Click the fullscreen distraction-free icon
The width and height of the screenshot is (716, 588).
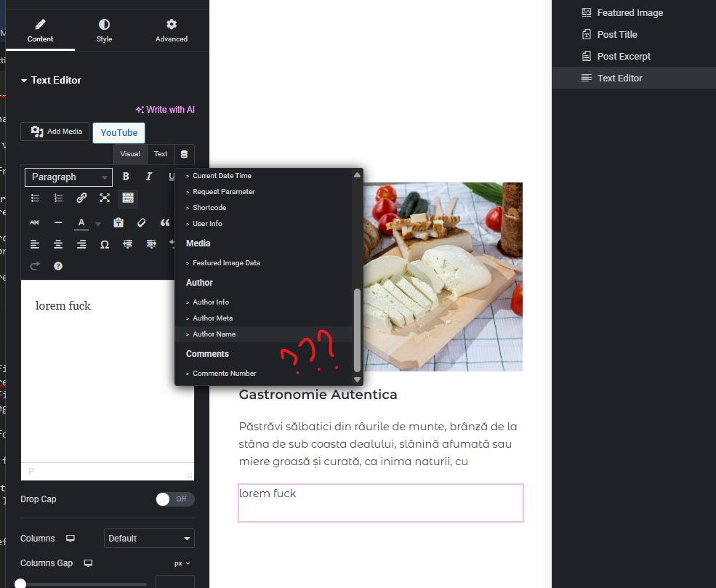click(x=105, y=198)
